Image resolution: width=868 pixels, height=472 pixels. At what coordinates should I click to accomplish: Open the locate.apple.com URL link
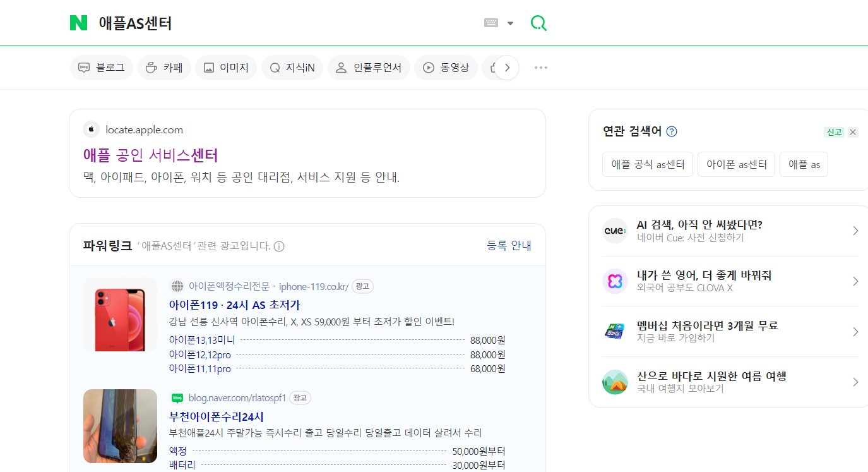144,130
